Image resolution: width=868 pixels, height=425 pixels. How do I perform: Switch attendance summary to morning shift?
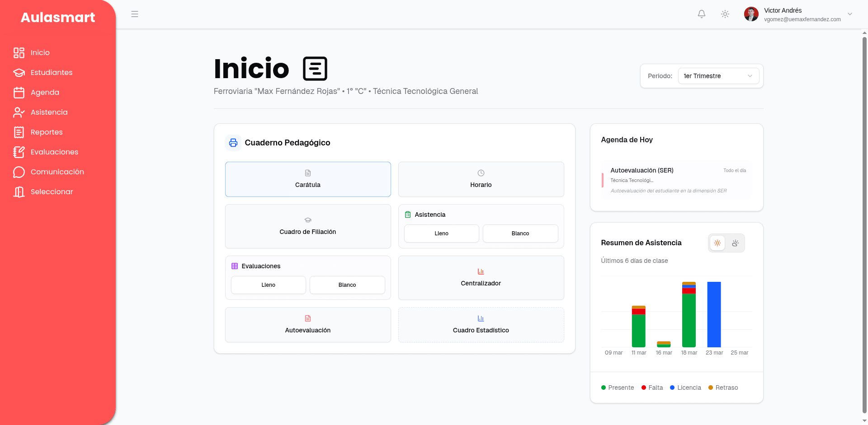pyautogui.click(x=717, y=243)
